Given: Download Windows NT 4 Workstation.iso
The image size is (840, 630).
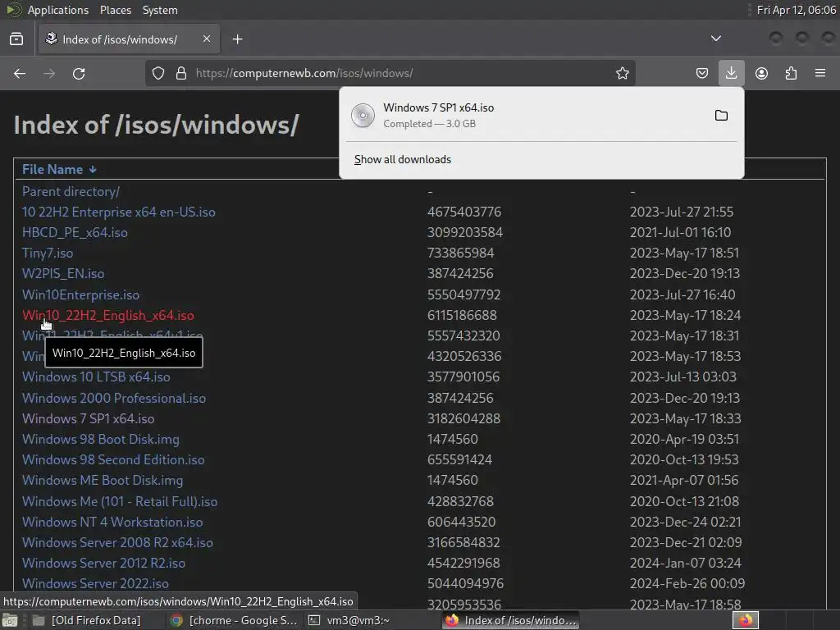Looking at the screenshot, I should (x=112, y=523).
